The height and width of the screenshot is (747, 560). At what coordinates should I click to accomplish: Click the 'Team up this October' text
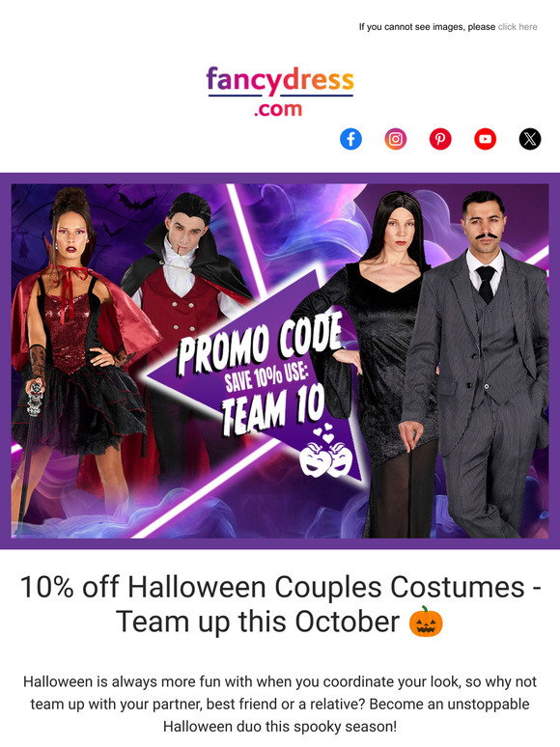click(x=258, y=622)
